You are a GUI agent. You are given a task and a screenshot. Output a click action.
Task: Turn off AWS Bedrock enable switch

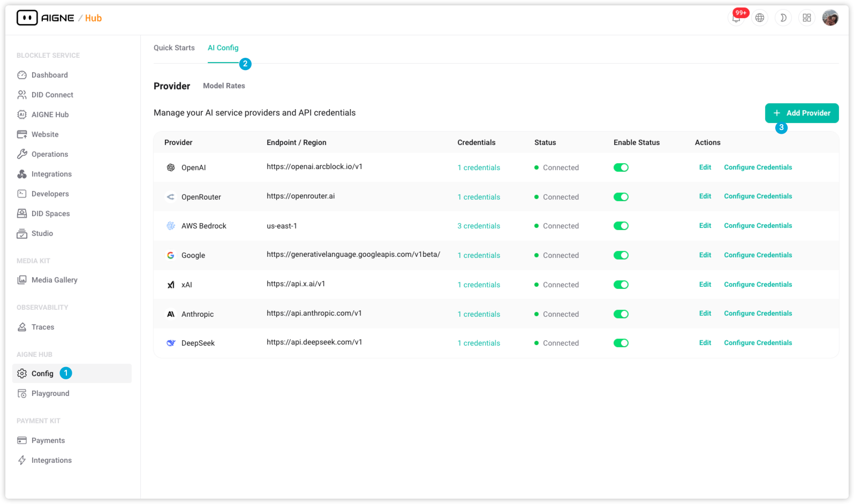621,226
